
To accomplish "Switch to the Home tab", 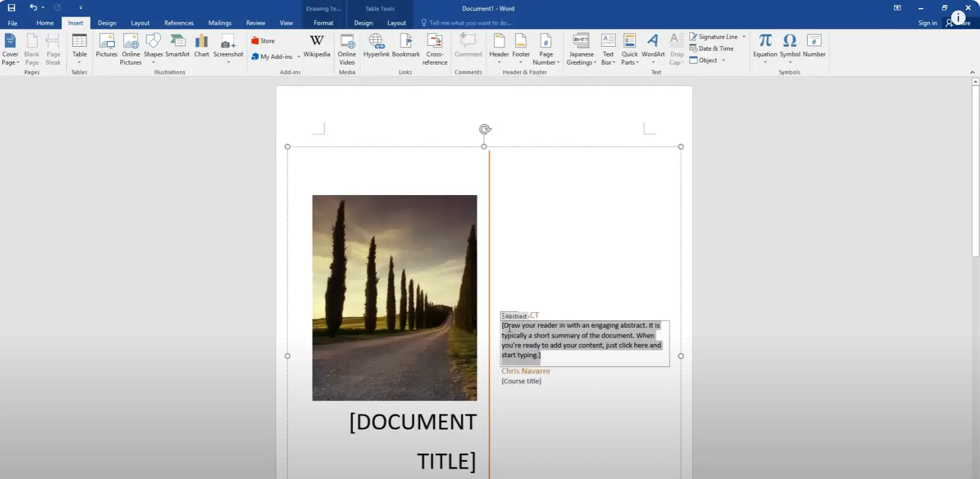I will (45, 23).
